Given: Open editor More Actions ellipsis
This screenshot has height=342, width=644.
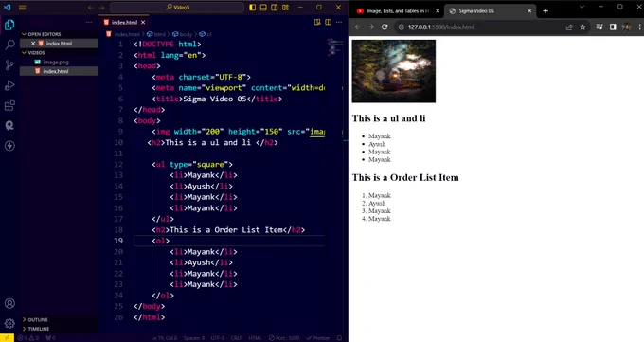Looking at the screenshot, I should tap(339, 22).
